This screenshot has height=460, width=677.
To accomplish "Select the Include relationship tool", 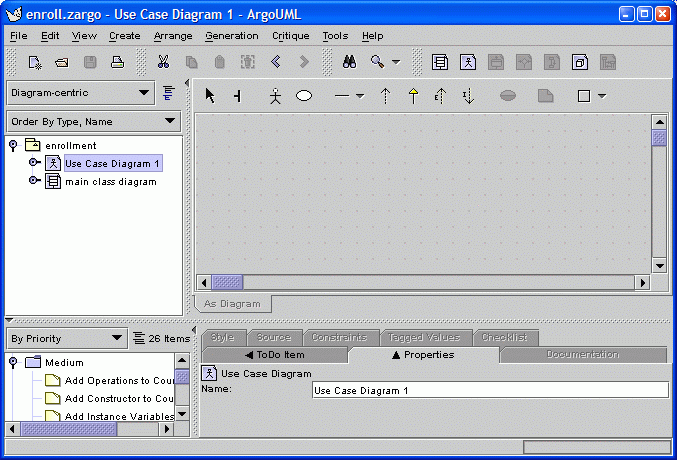I will point(468,96).
